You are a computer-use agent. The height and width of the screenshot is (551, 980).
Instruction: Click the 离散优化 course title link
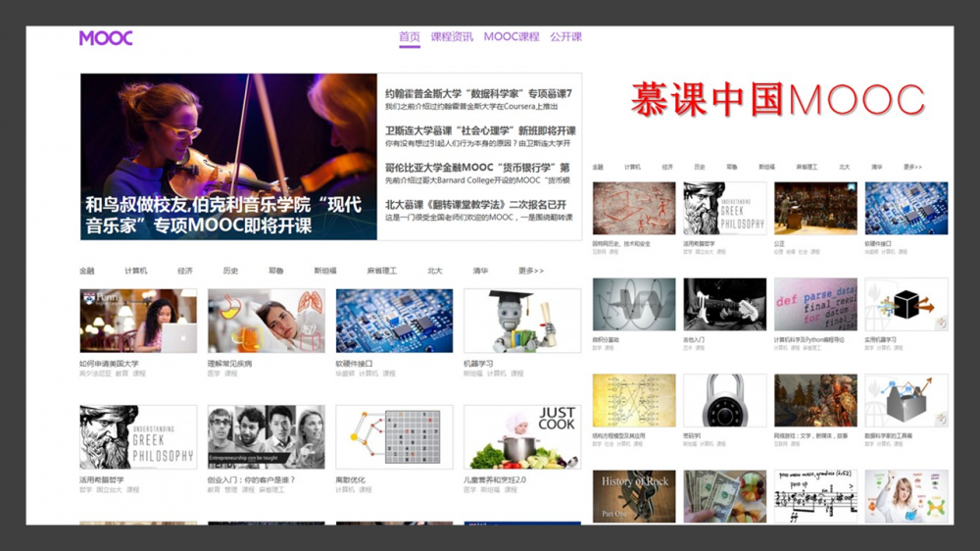350,480
